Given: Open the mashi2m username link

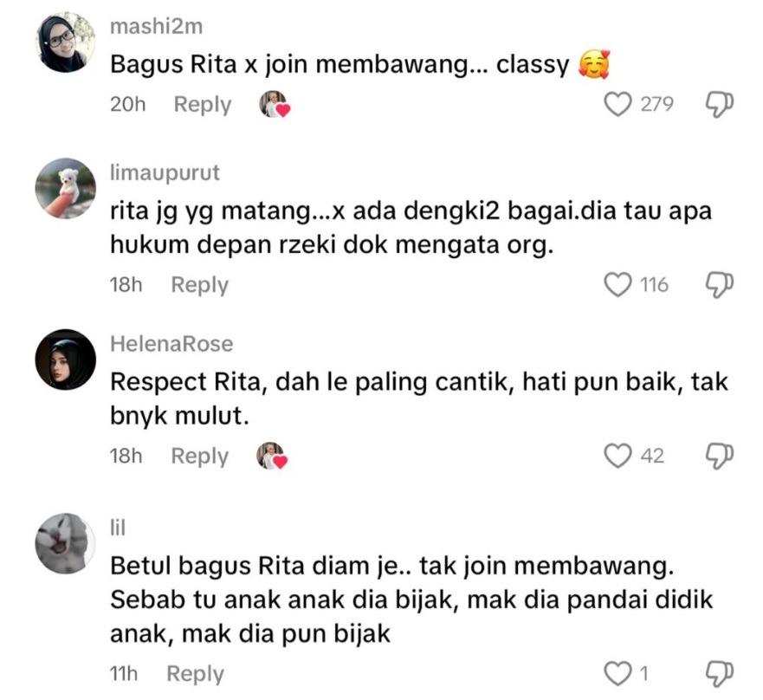Looking at the screenshot, I should pyautogui.click(x=156, y=26).
